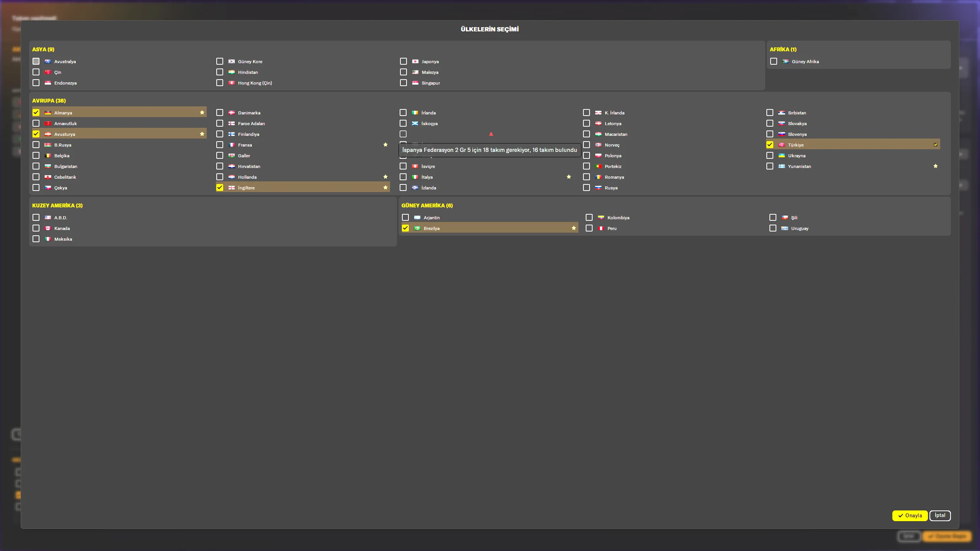
Task: Tick the Portekiz checkbox
Action: click(x=586, y=166)
